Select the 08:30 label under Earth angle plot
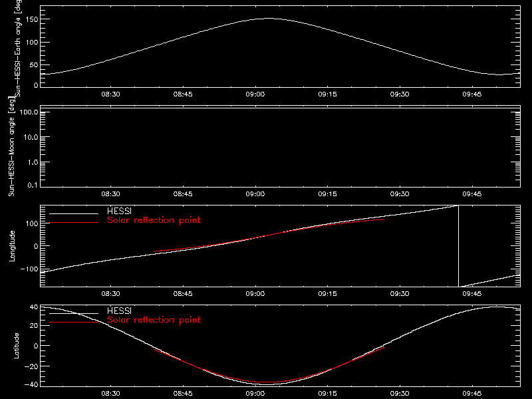The width and height of the screenshot is (532, 399). pos(110,94)
